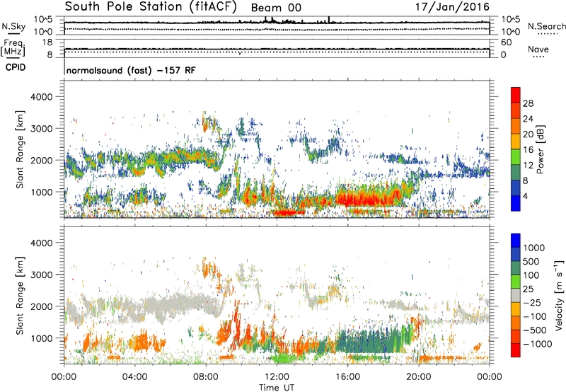Viewport: 566px width, 392px height.
Task: Click the gray segment of Velocity colorbar
Action: pyautogui.click(x=516, y=296)
